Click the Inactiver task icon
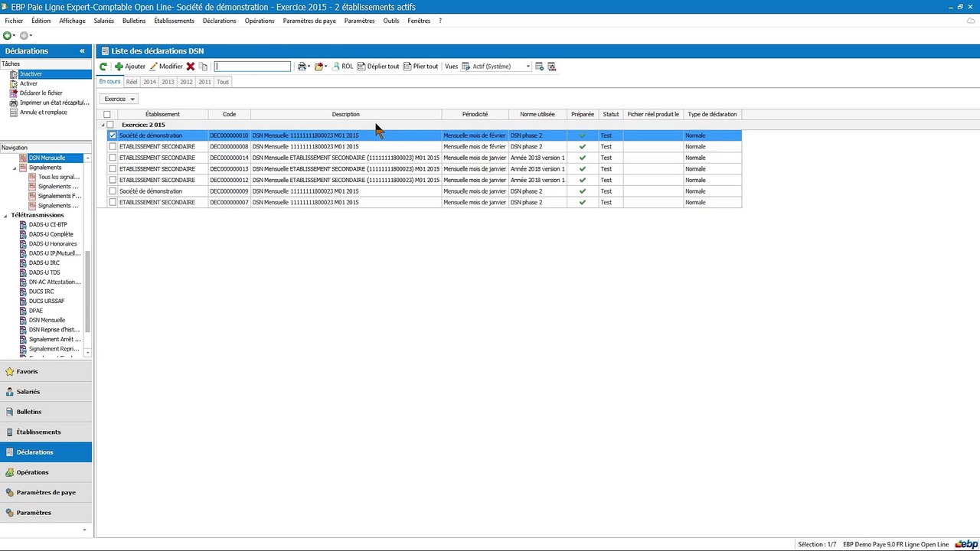 (x=14, y=74)
